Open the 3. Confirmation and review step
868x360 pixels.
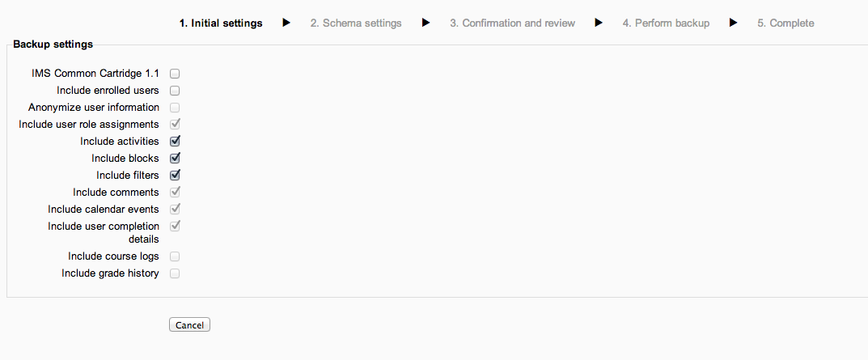(x=512, y=23)
